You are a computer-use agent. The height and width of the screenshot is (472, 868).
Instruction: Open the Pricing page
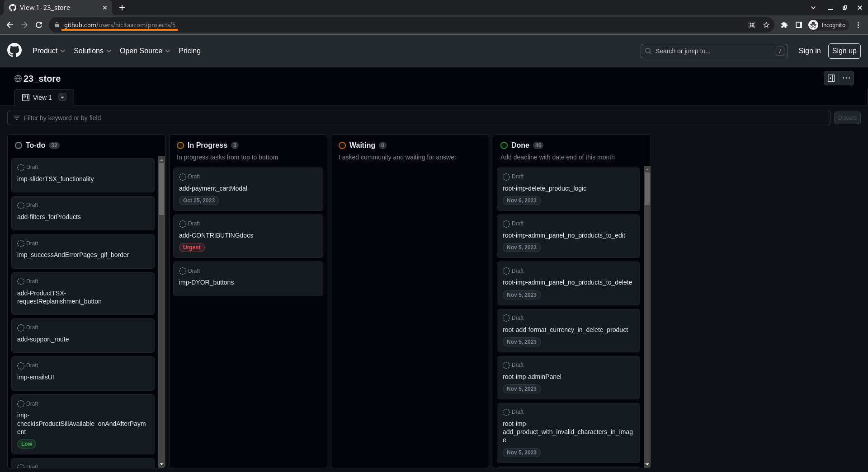pyautogui.click(x=189, y=51)
